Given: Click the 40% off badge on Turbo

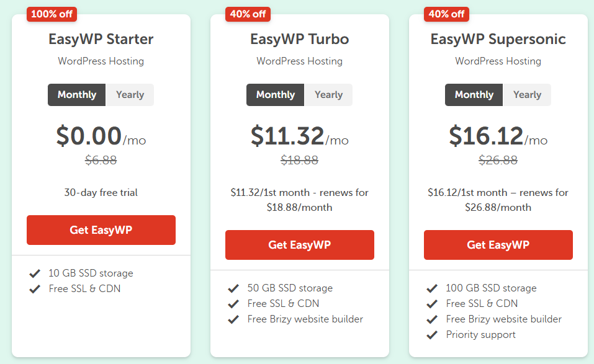Looking at the screenshot, I should 248,13.
